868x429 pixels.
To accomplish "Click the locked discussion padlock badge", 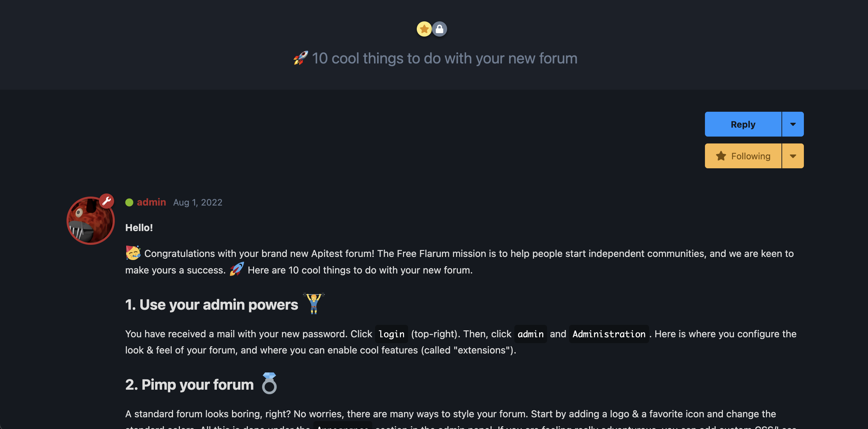I will point(440,29).
